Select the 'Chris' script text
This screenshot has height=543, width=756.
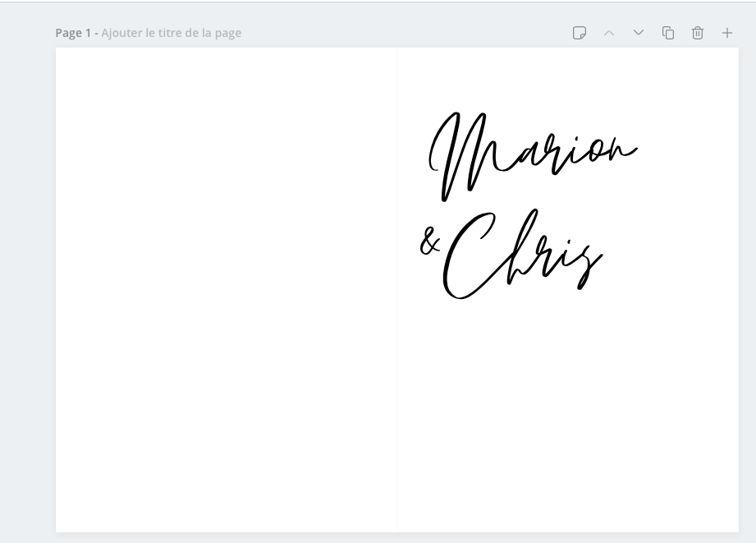pyautogui.click(x=525, y=256)
